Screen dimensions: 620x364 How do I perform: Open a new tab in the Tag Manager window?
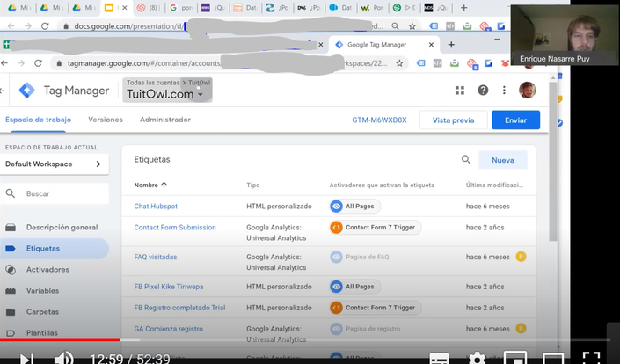(451, 45)
